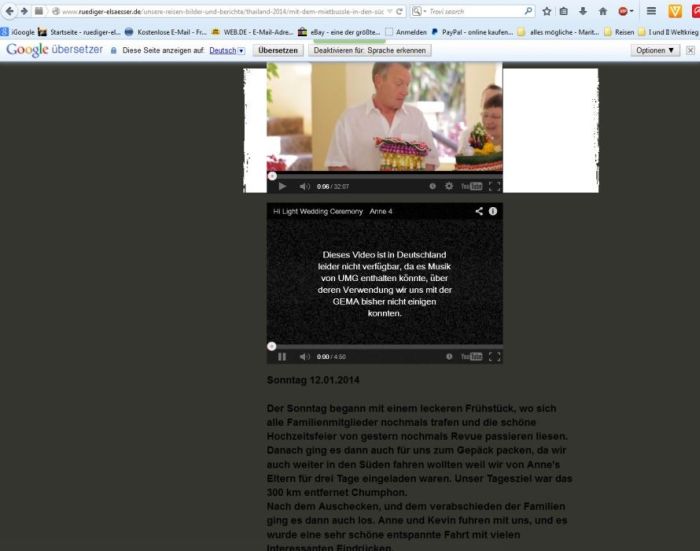Open the Startseite - ruediger-el... bookmark
Screen dimensions: 700x551
[79, 32]
